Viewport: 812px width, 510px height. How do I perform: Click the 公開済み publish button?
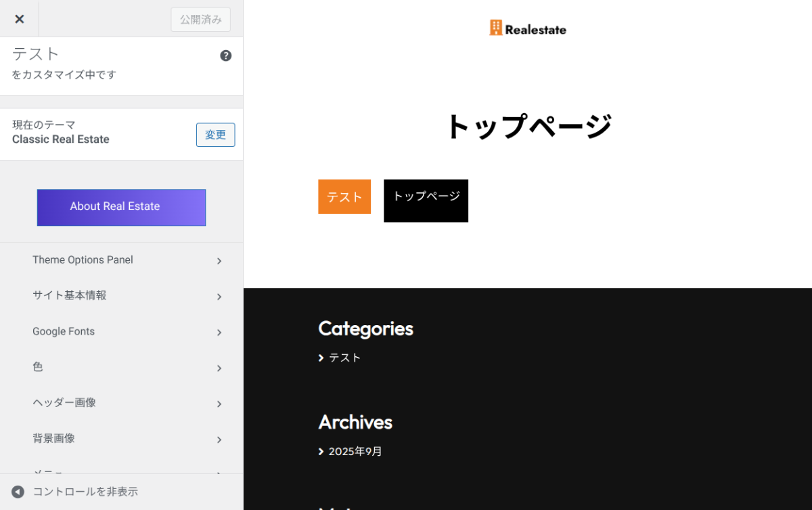(200, 20)
